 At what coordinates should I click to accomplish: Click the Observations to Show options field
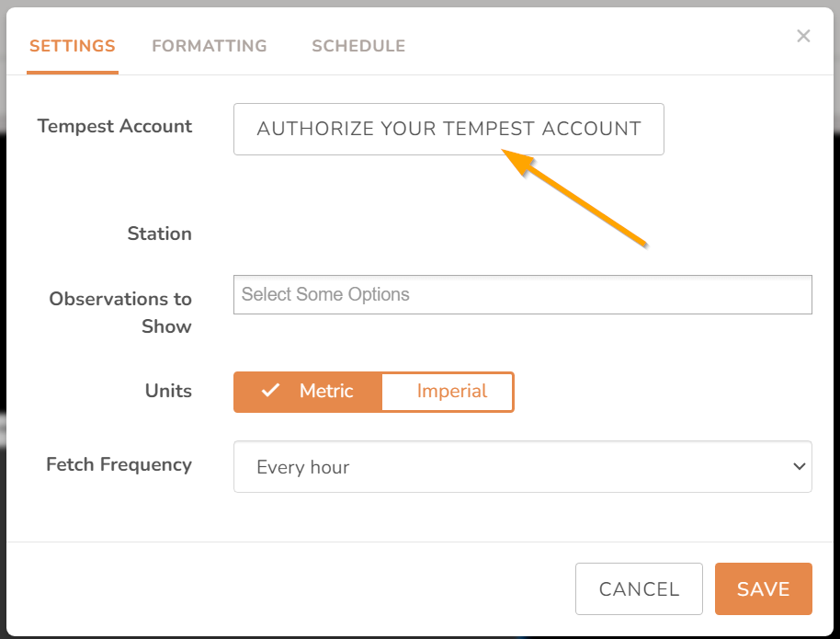523,295
